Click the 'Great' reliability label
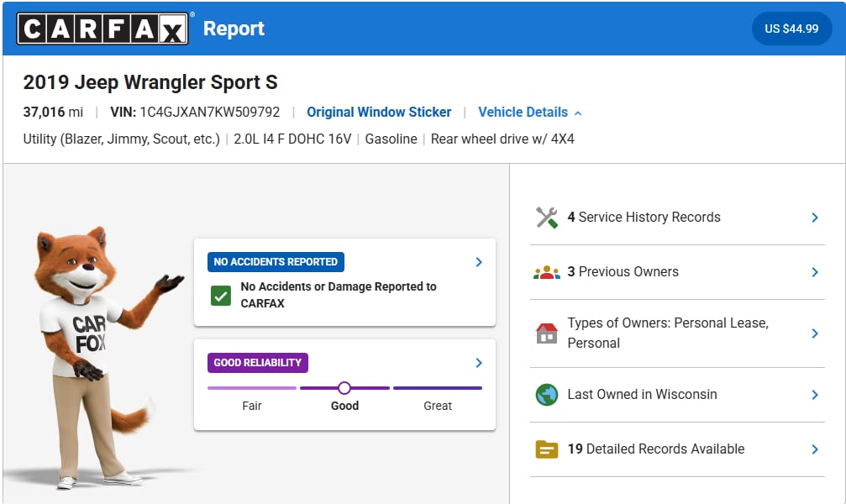 pos(438,406)
